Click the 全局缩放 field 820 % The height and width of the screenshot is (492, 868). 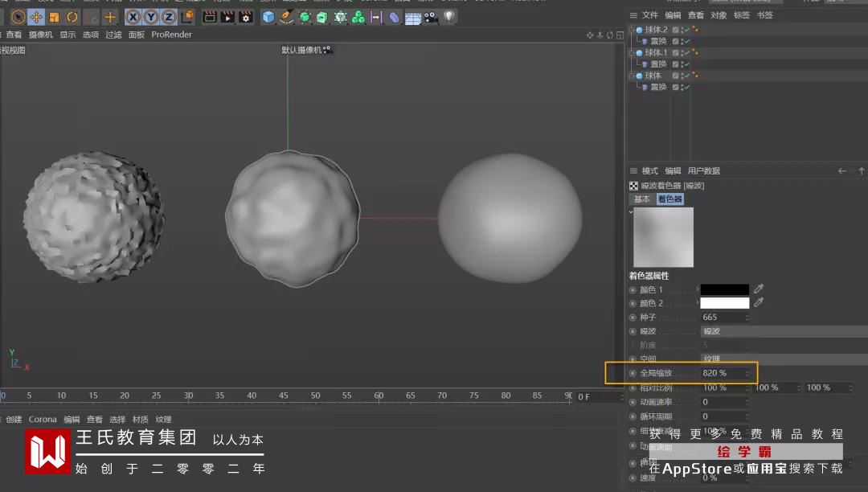(x=725, y=373)
